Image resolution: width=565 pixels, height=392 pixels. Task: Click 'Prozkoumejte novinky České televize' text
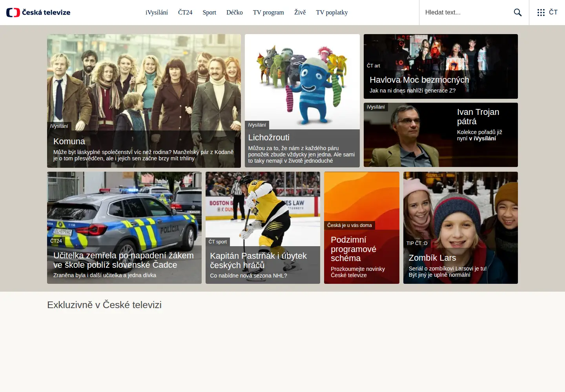358,272
